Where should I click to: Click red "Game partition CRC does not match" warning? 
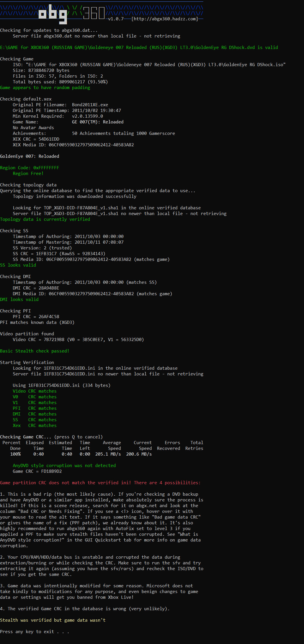click(100, 483)
